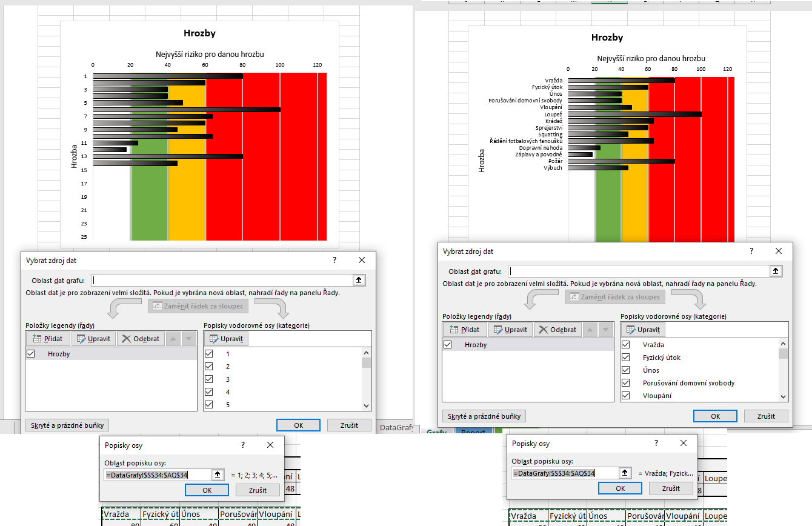Click OK in left Vybrat zdroj dat dialog
This screenshot has height=526, width=812.
pos(298,425)
